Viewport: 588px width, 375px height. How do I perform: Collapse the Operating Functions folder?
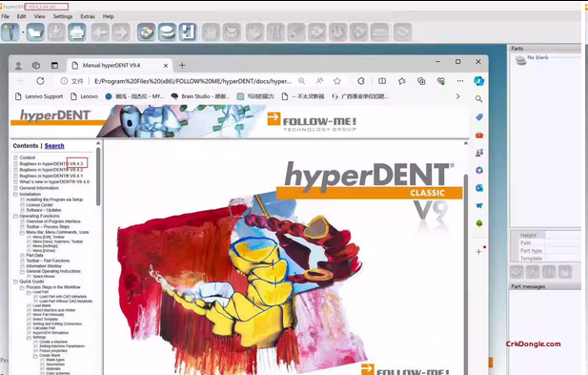(16, 217)
